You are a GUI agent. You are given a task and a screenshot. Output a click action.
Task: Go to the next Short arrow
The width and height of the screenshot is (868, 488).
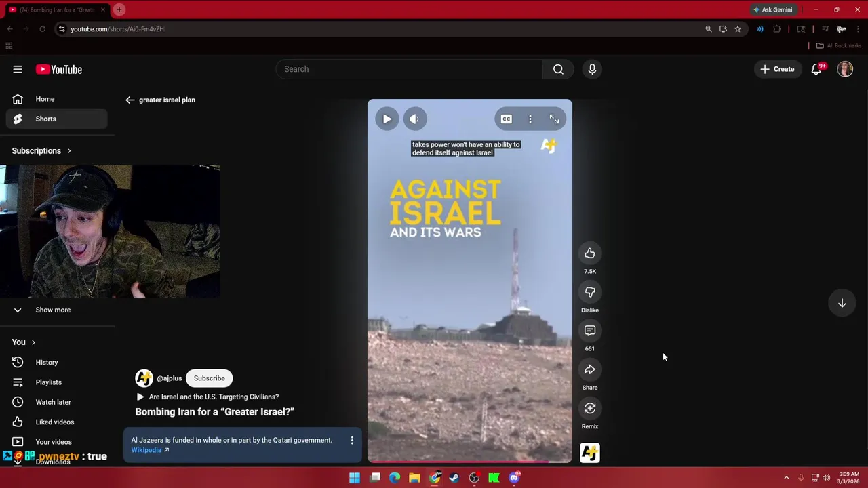[842, 303]
